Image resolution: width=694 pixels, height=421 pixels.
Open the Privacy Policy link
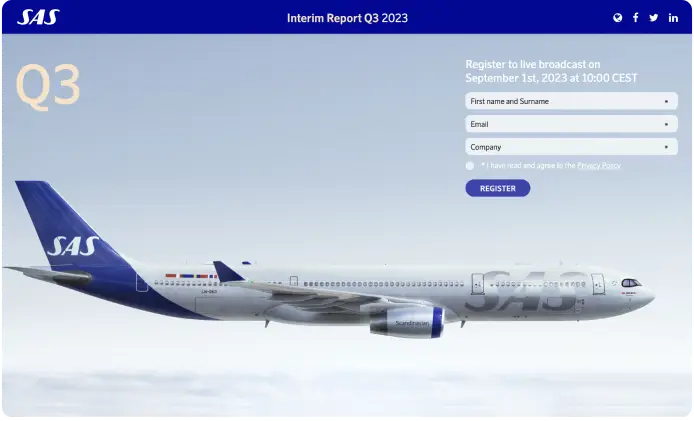[x=598, y=166]
